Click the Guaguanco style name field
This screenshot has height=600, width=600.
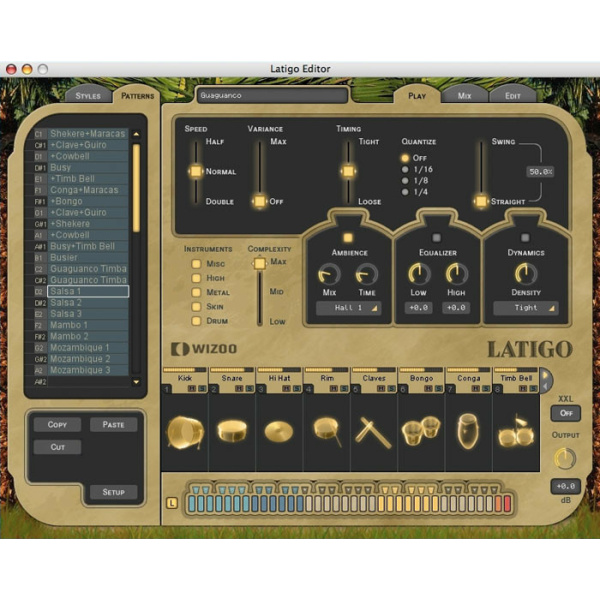[272, 95]
